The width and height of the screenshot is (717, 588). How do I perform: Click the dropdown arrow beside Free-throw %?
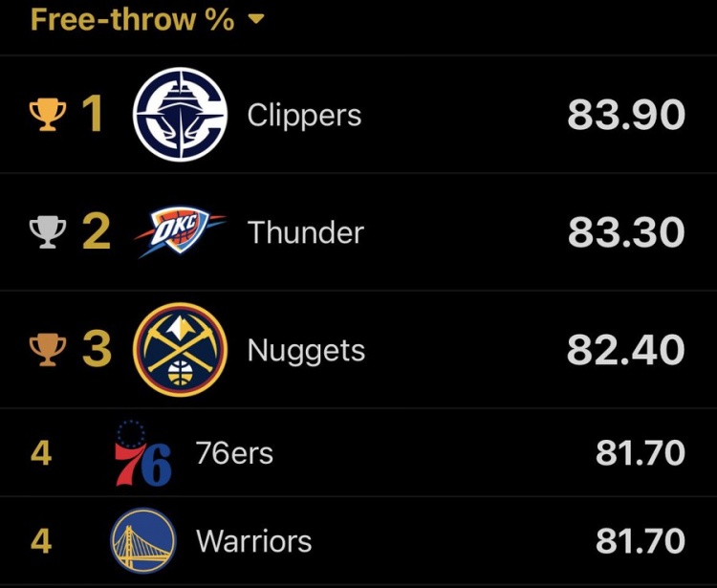(x=255, y=20)
